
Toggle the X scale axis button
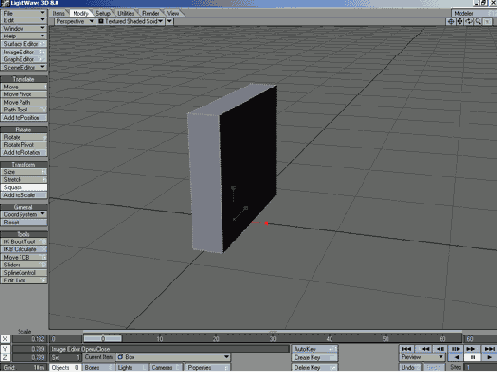click(x=5, y=339)
